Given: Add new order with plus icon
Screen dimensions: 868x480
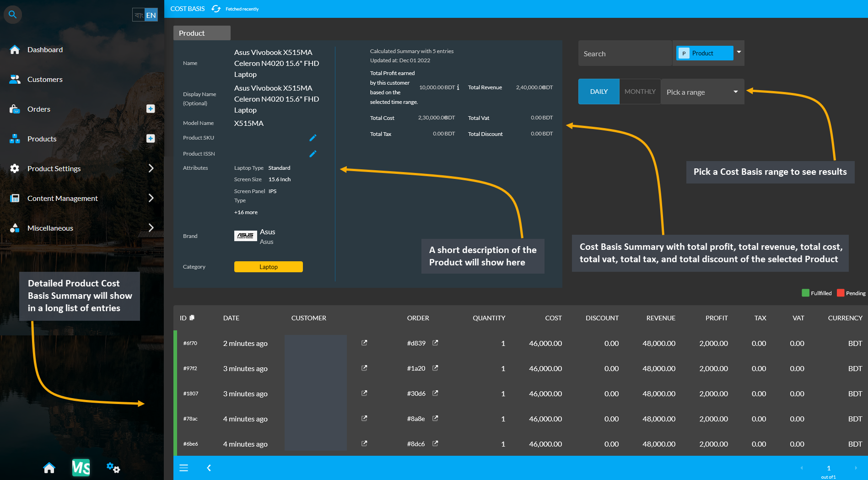Looking at the screenshot, I should (x=151, y=109).
